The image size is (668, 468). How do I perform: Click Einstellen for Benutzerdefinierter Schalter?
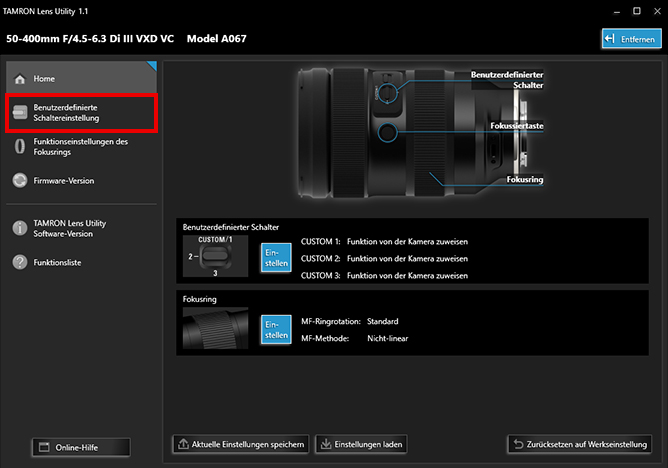pyautogui.click(x=276, y=258)
